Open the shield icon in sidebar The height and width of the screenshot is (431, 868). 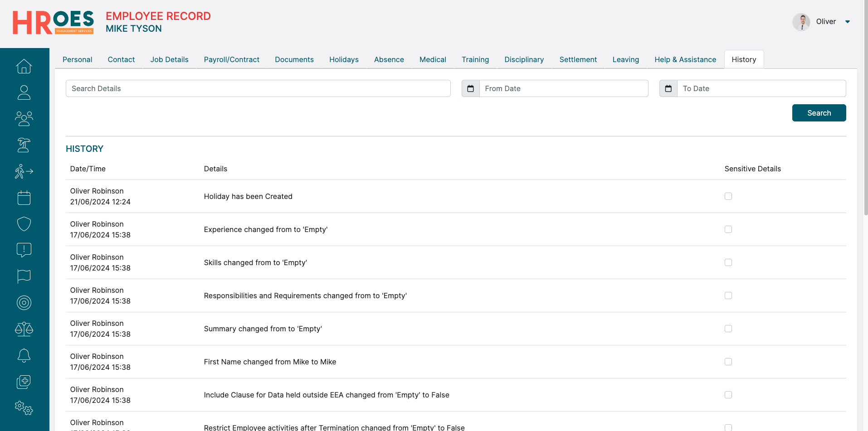(24, 224)
